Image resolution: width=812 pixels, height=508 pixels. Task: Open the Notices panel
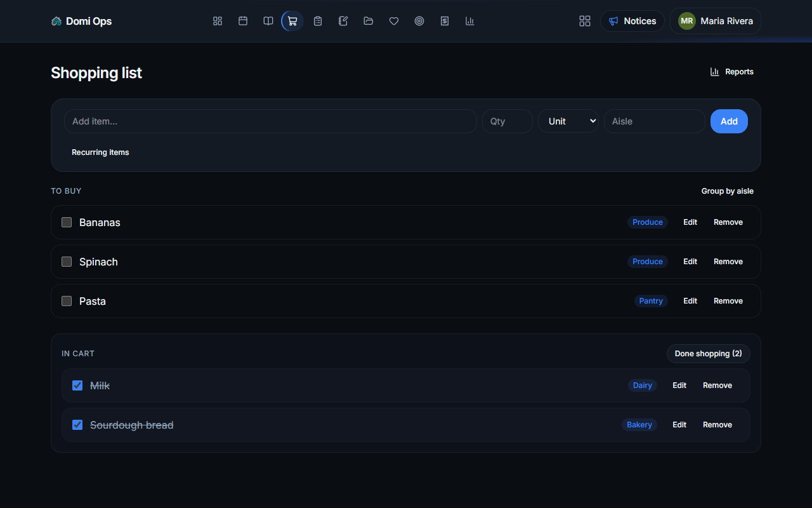[632, 21]
